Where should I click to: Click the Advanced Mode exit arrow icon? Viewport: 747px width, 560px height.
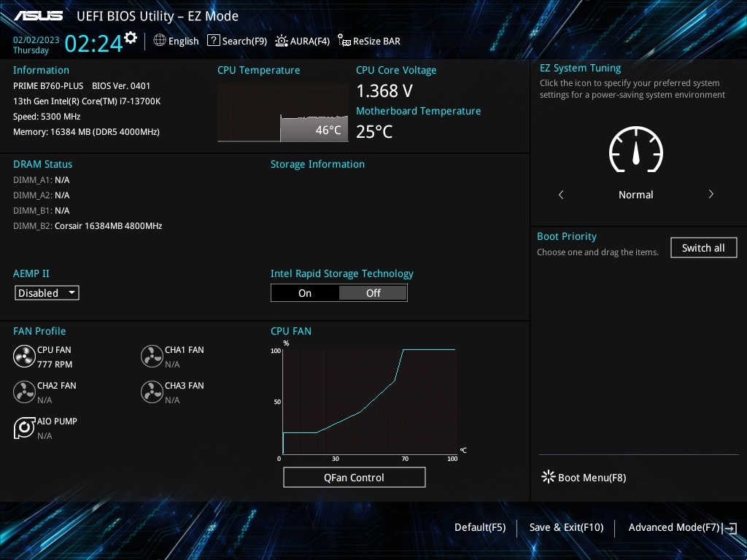[729, 528]
